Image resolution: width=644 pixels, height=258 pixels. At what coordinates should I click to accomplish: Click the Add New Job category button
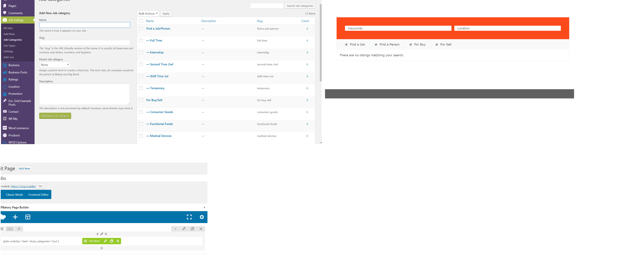point(55,116)
